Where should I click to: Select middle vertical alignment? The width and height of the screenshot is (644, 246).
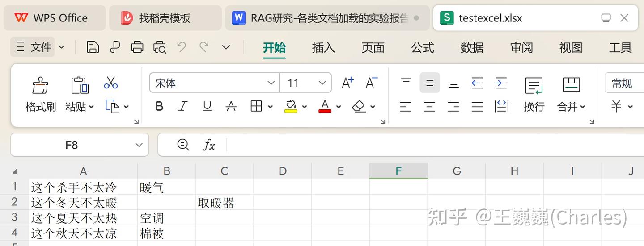click(429, 83)
